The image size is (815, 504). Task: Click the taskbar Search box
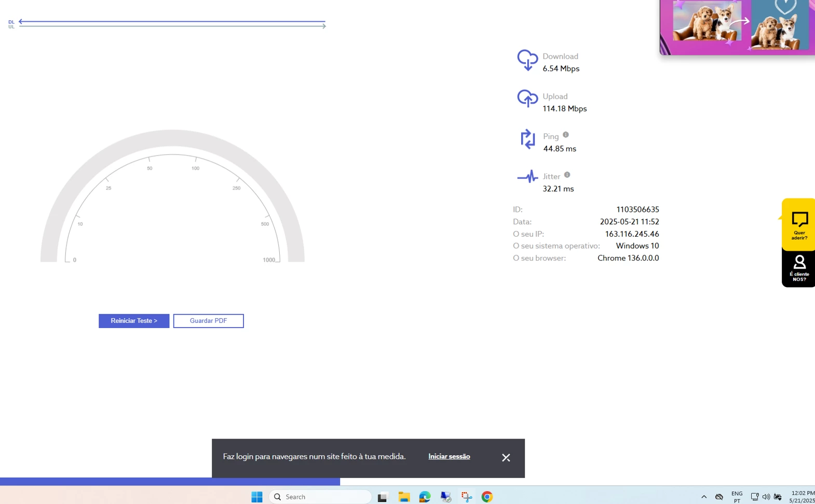[x=320, y=497]
